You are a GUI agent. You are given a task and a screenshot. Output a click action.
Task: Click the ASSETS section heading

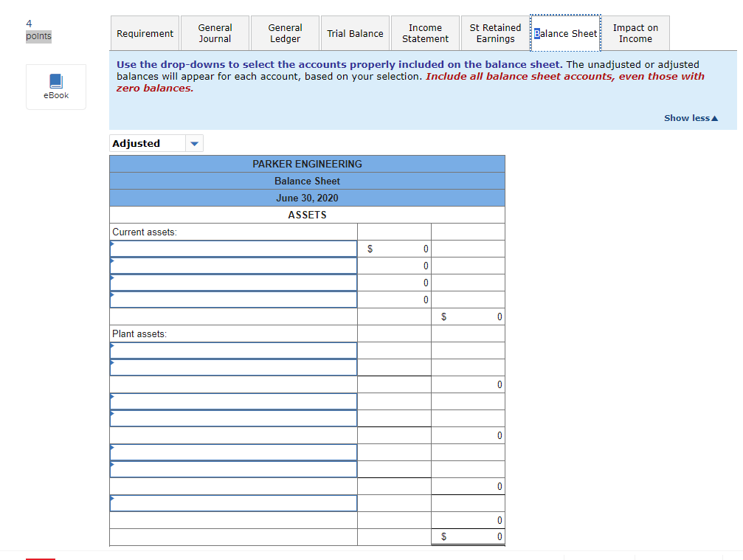pyautogui.click(x=307, y=215)
